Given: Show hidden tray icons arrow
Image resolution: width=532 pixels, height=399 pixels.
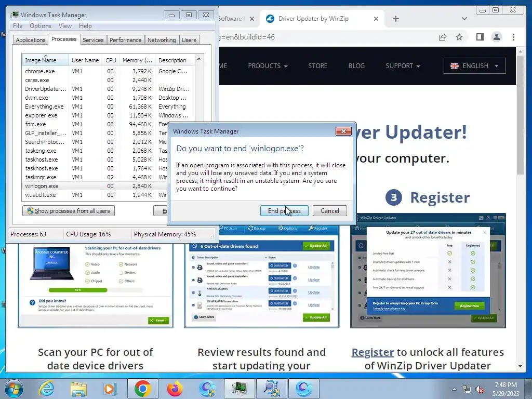Looking at the screenshot, I should (x=454, y=389).
